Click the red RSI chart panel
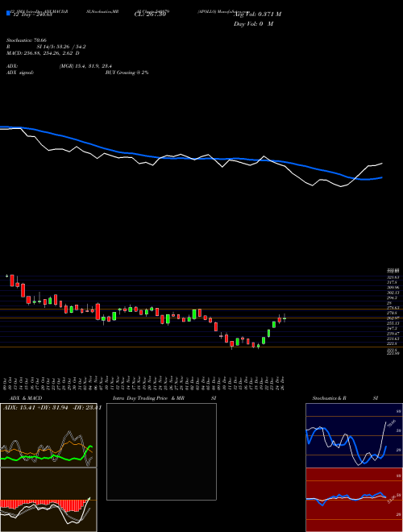The height and width of the screenshot is (532, 403). point(354,500)
